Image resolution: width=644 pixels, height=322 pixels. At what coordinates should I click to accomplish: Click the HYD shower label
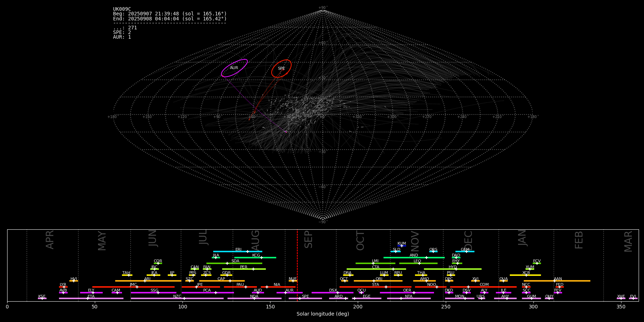tap(453, 267)
